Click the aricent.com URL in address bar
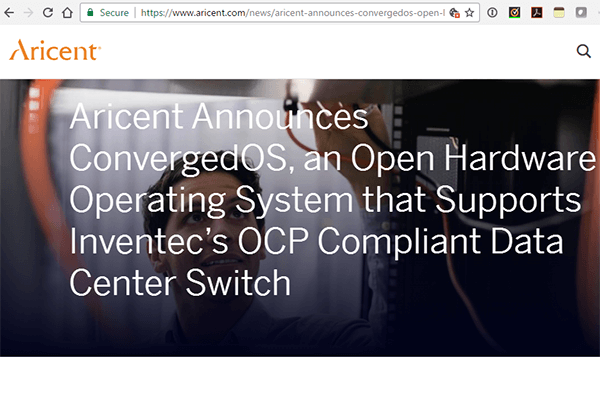This screenshot has height=411, width=600. 290,13
